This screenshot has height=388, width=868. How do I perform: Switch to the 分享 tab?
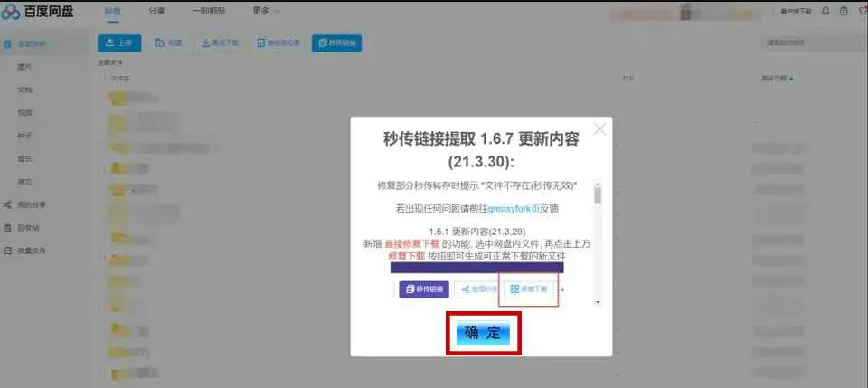(x=156, y=12)
